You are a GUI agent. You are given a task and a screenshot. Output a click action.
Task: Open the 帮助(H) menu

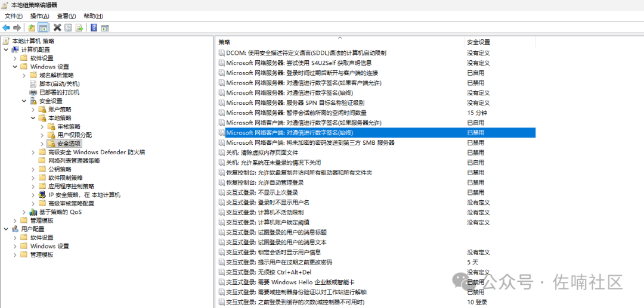click(93, 16)
